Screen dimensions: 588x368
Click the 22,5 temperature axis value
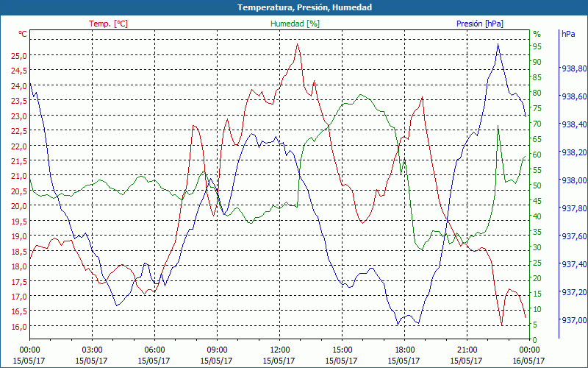(x=18, y=131)
